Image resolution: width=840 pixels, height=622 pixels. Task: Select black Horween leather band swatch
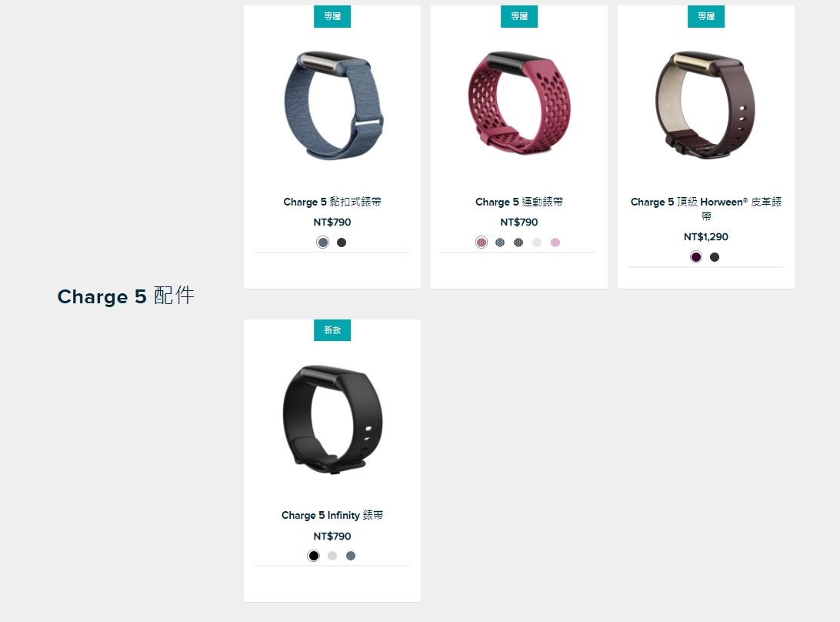pos(714,257)
